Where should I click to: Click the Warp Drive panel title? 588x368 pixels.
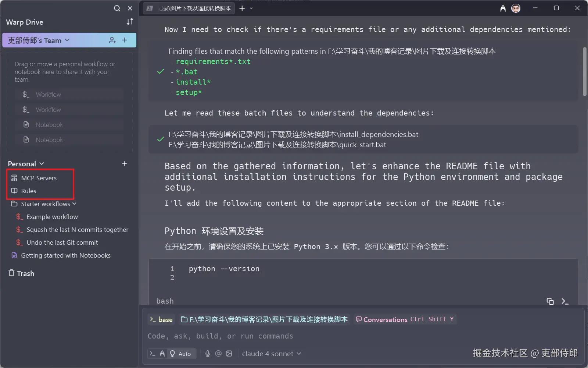pos(25,22)
